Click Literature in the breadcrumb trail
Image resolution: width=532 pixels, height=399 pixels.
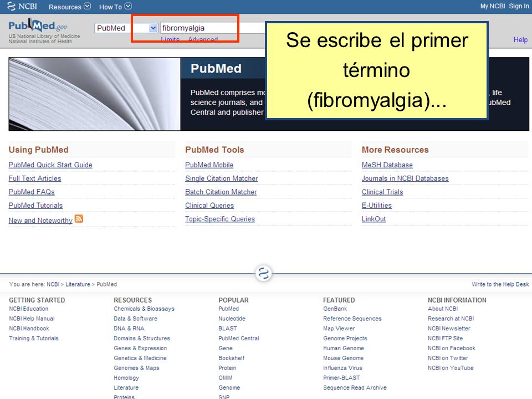78,284
